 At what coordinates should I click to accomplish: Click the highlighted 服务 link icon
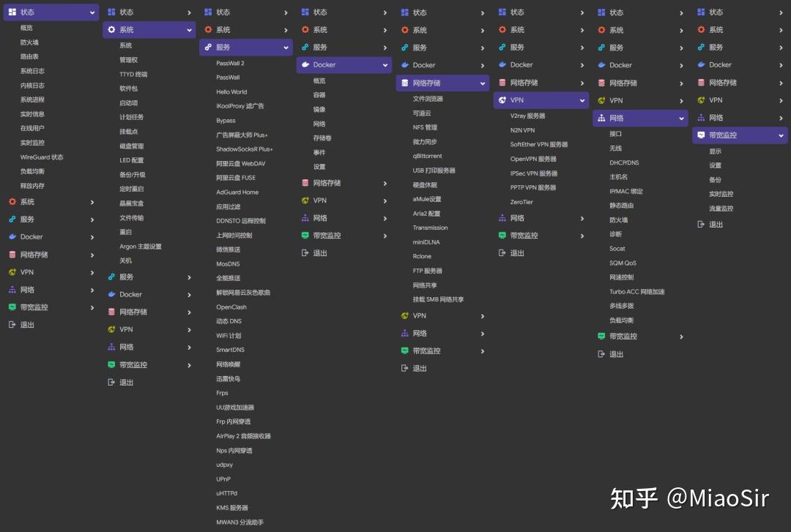point(208,47)
